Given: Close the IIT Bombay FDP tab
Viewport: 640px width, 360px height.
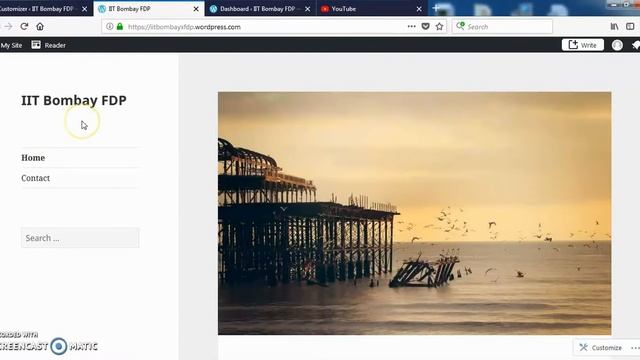Looking at the screenshot, I should point(196,9).
